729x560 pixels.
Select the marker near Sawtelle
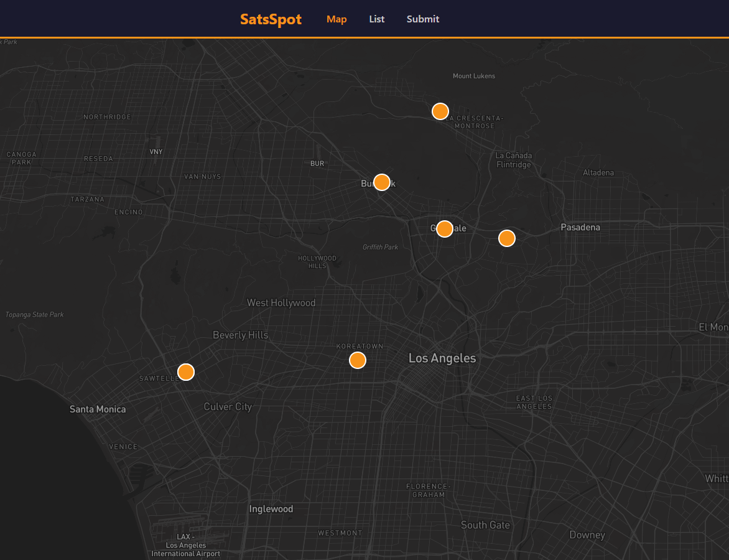[x=186, y=372]
